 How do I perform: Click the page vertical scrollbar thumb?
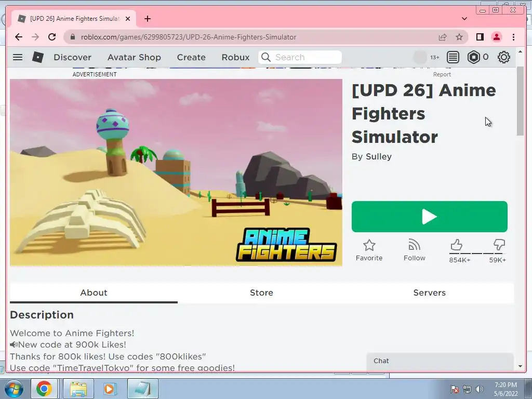coord(520,101)
